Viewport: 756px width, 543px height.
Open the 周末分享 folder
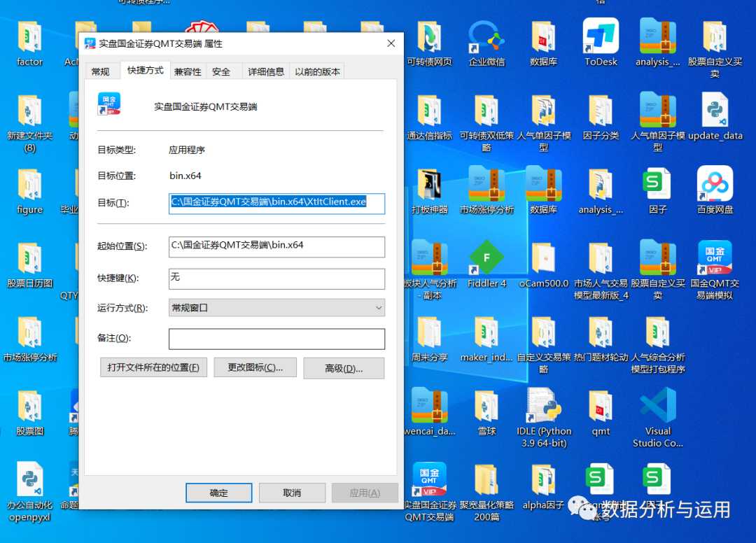tap(429, 339)
